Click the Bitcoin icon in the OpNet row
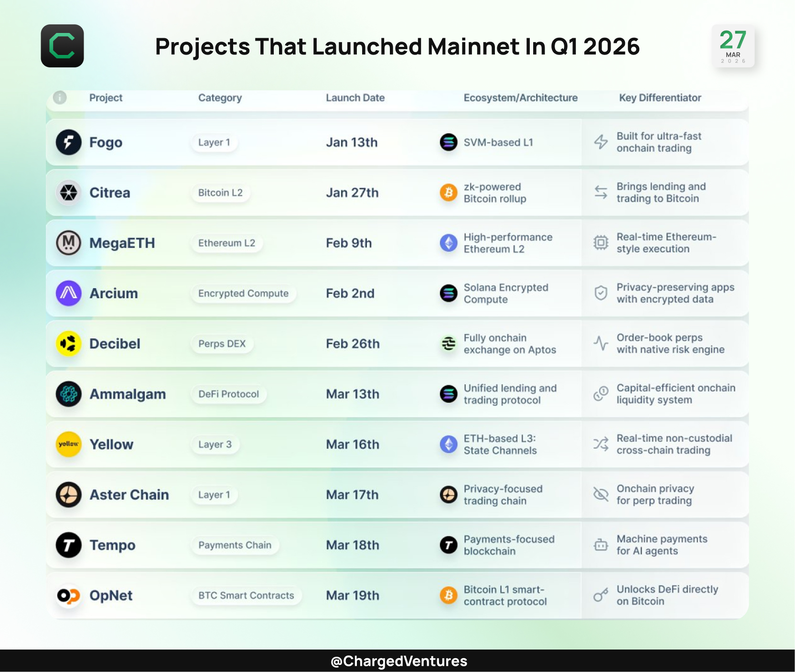 coord(449,596)
